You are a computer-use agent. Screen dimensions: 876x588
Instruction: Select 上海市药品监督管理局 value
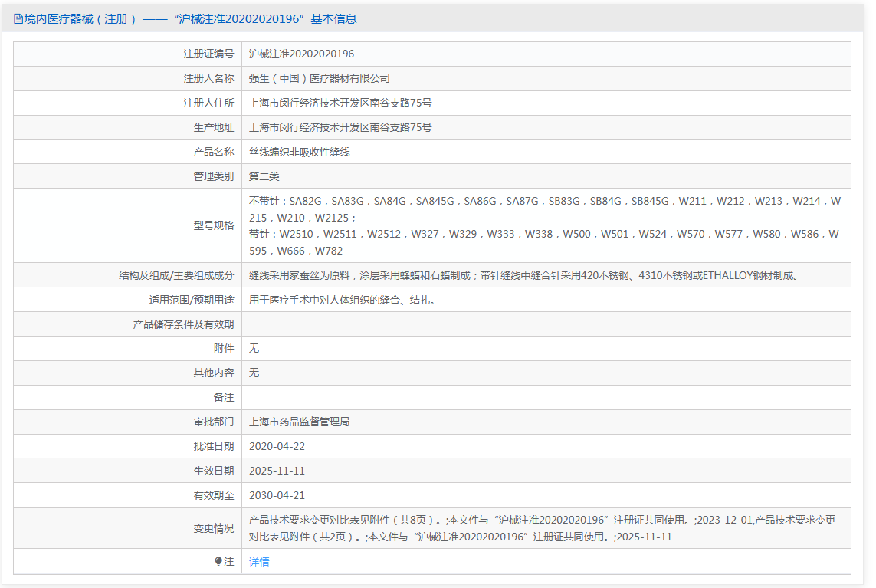coord(300,422)
